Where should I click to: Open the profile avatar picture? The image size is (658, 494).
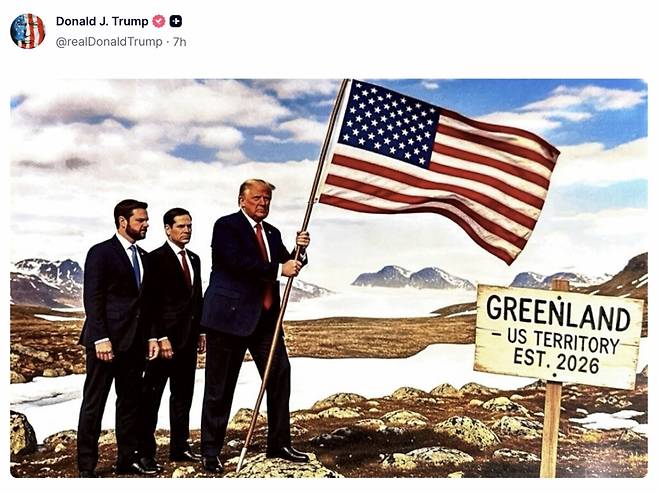point(28,31)
